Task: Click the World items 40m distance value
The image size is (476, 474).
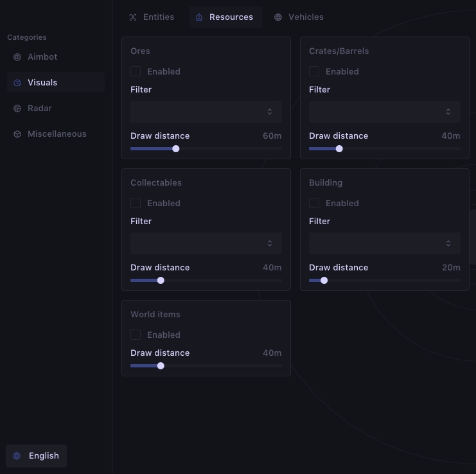Action: click(x=272, y=353)
